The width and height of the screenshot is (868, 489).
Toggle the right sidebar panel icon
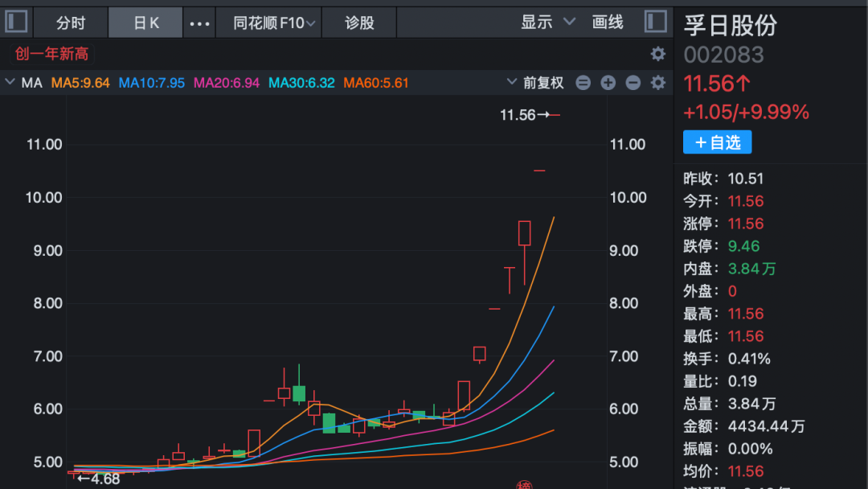tap(656, 22)
